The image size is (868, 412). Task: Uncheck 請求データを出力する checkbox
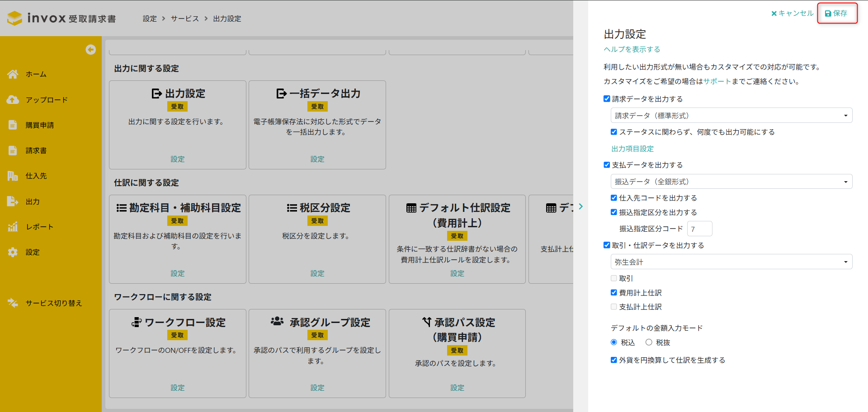[x=607, y=98]
